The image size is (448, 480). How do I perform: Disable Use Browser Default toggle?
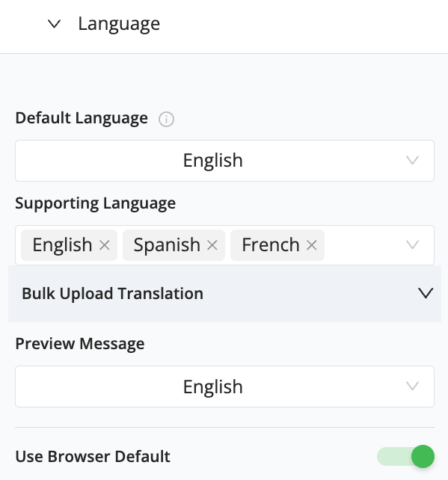405,456
